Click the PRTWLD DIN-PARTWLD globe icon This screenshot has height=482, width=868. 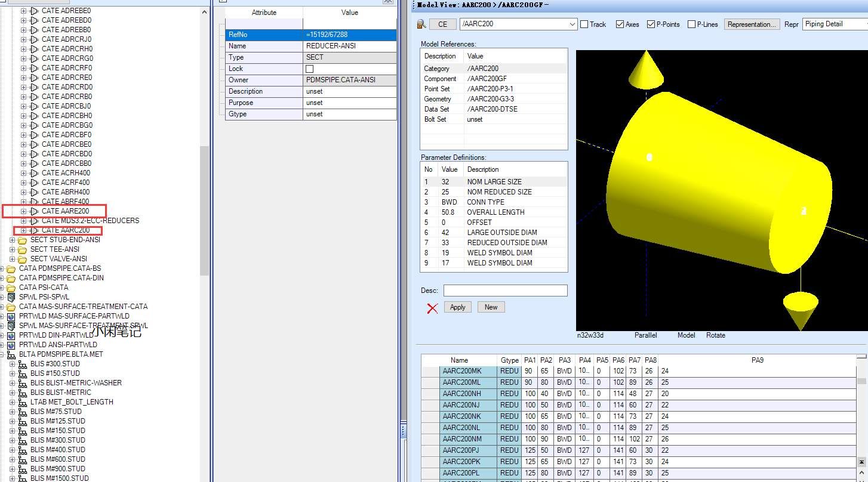11,335
